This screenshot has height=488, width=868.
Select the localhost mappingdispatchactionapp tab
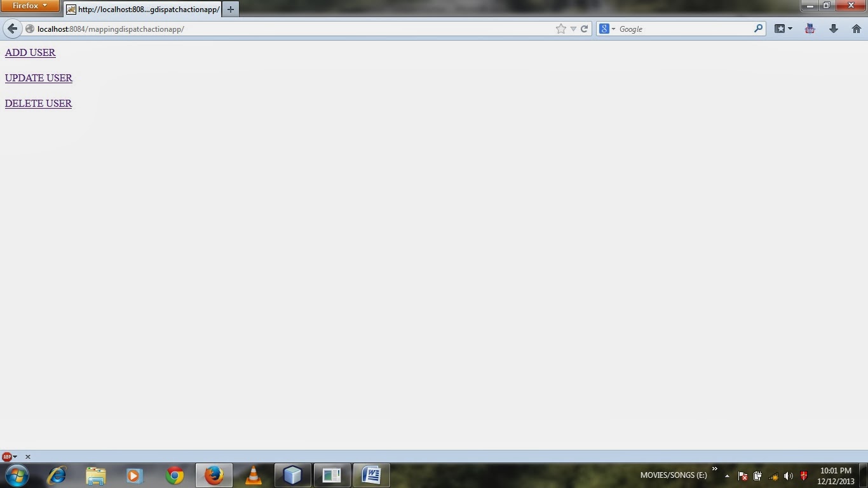click(x=143, y=10)
